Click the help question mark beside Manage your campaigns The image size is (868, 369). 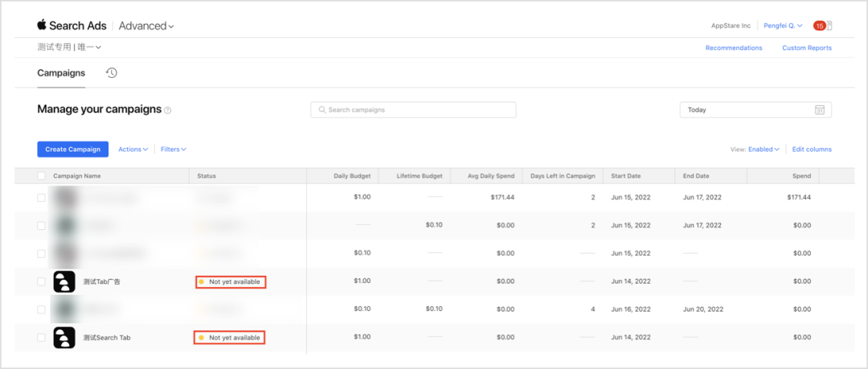(x=168, y=110)
